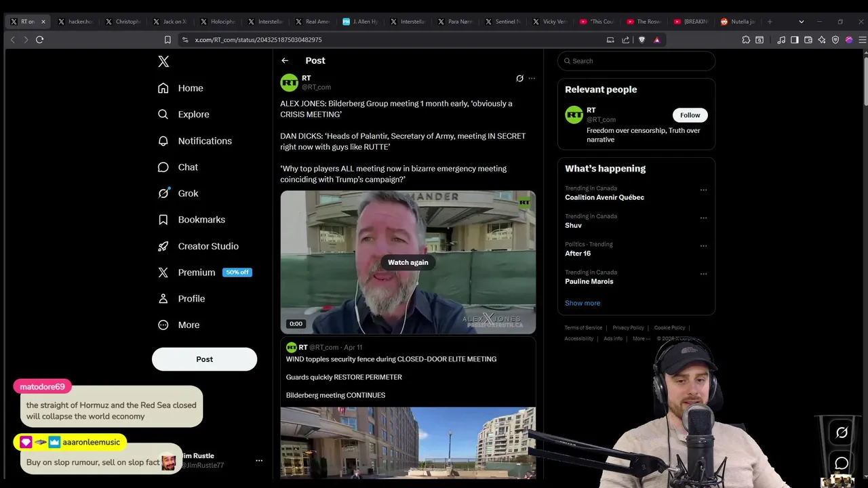Open the browser profile avatar
Screen dimensions: 868x488
[x=849, y=40]
